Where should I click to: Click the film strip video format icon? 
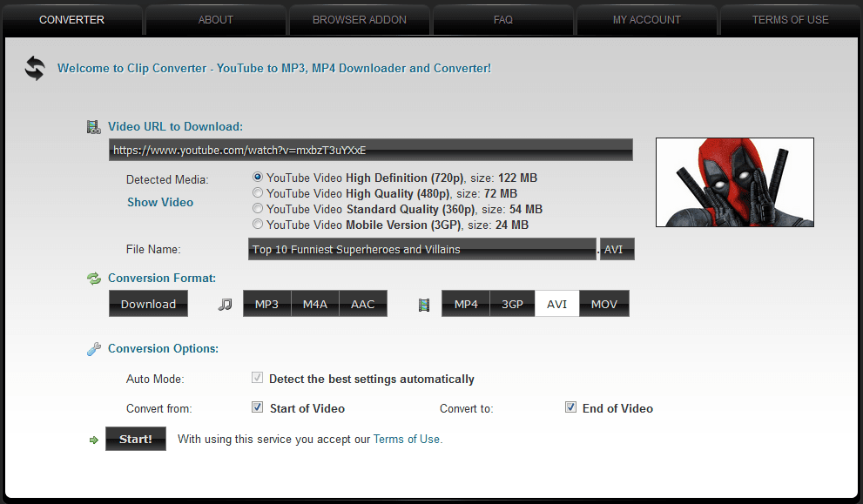[x=424, y=303]
